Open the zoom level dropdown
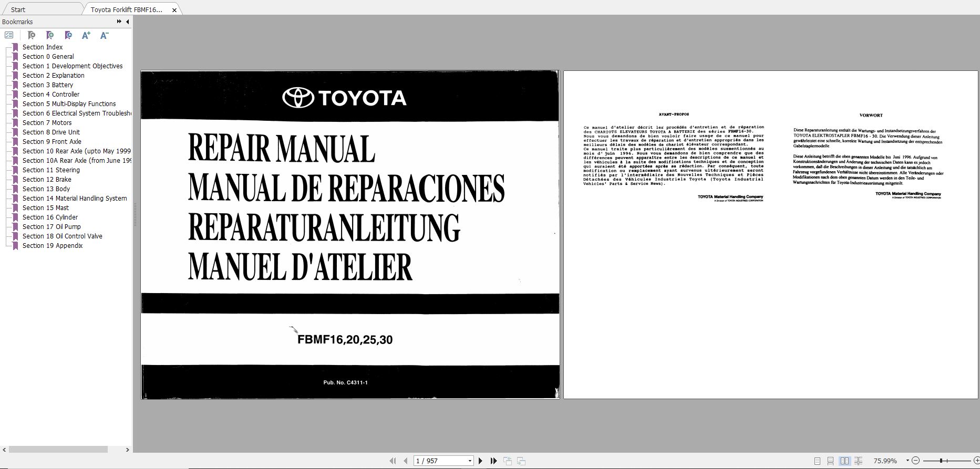The image size is (980, 469). (x=907, y=461)
